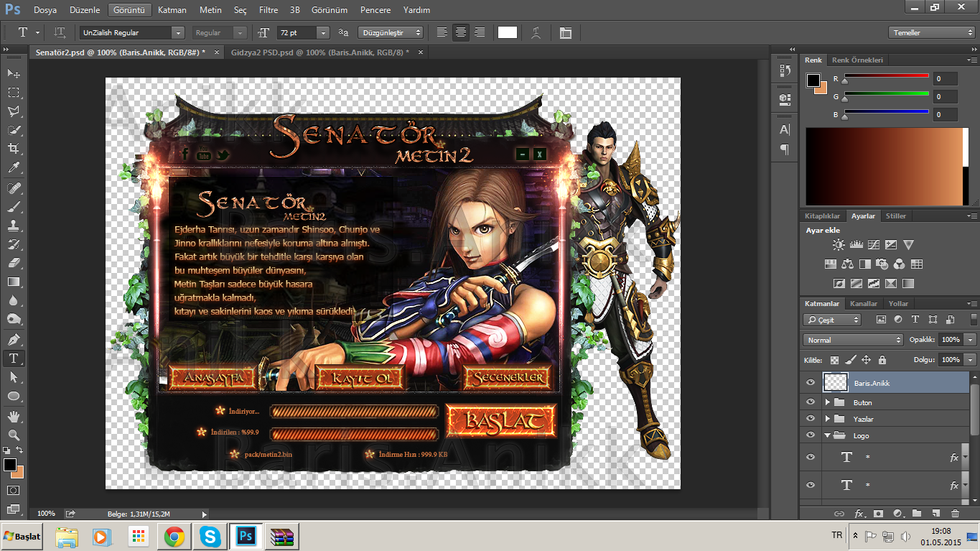Click the trash icon to delete layer

point(955,514)
